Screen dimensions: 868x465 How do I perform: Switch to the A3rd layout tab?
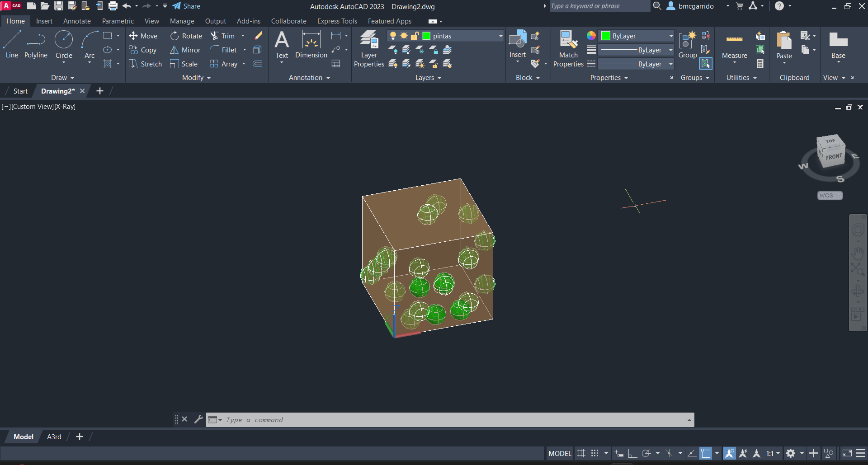[54, 437]
